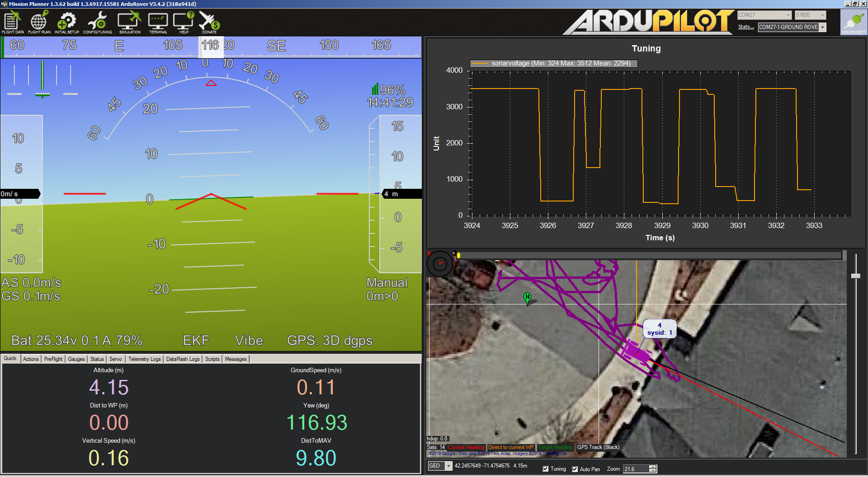Open the Flight Plan screen

point(39,23)
